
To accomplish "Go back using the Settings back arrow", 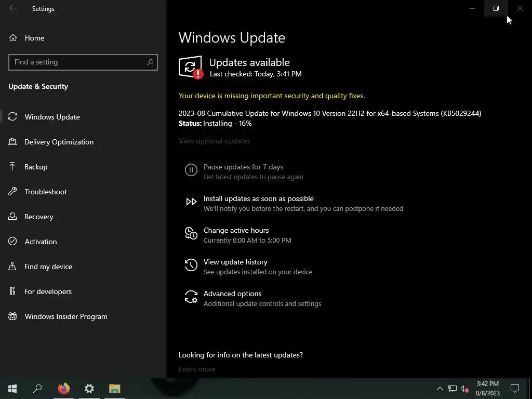I will pyautogui.click(x=12, y=8).
